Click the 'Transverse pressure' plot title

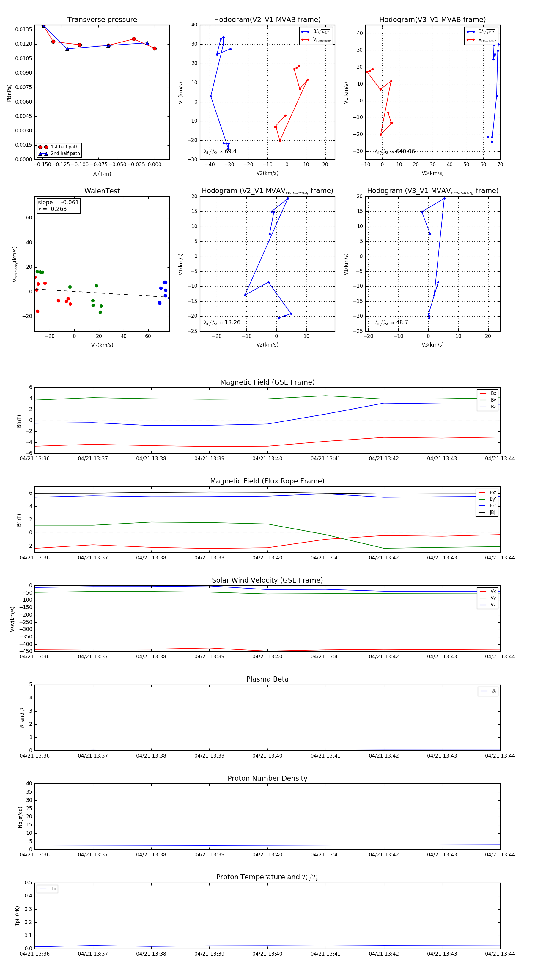point(102,20)
